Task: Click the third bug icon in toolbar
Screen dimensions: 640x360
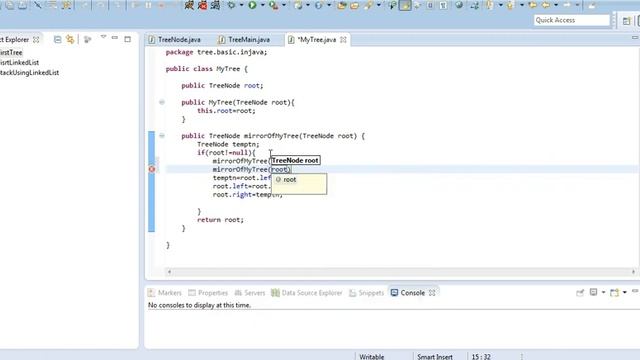Action: click(216, 5)
